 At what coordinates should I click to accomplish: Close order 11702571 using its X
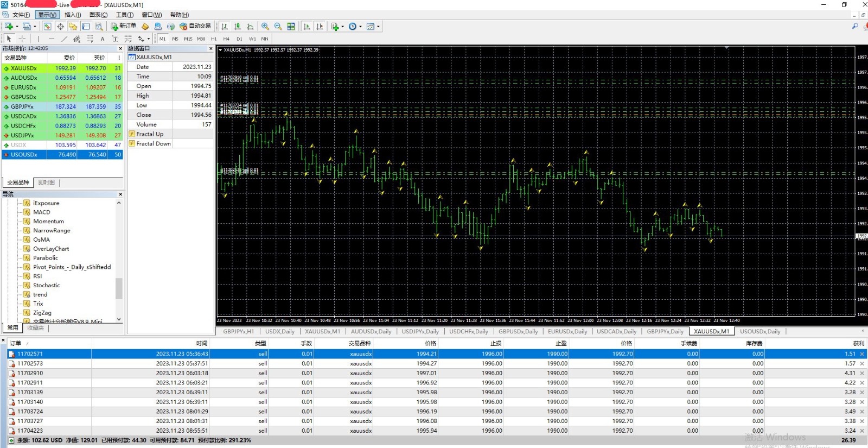[862, 354]
